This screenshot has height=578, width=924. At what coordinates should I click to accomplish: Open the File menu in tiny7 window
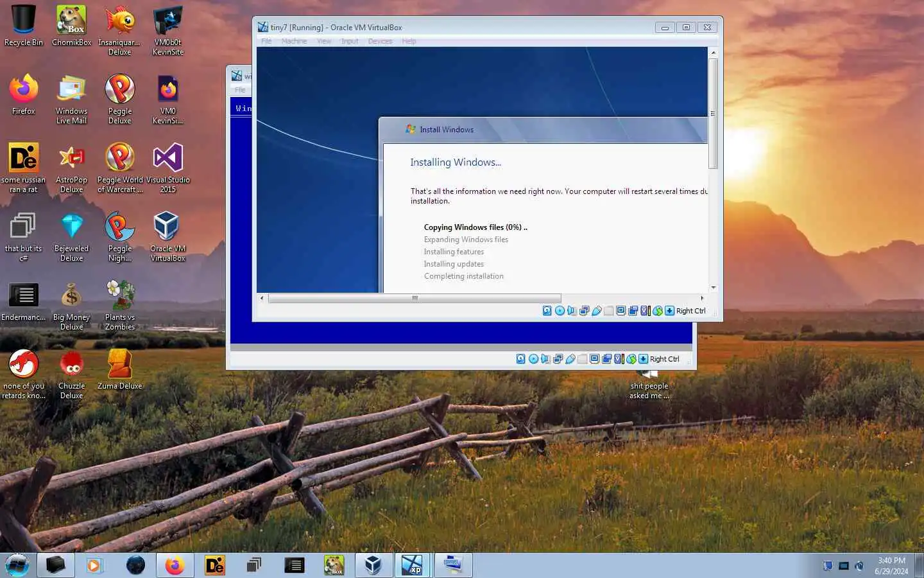click(266, 41)
